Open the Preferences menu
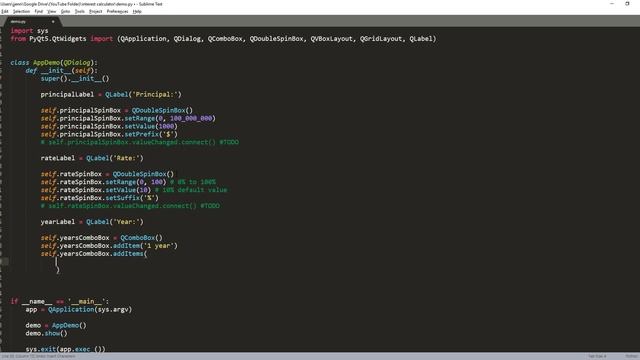Viewport: 640px width, 360px height. pos(117,11)
